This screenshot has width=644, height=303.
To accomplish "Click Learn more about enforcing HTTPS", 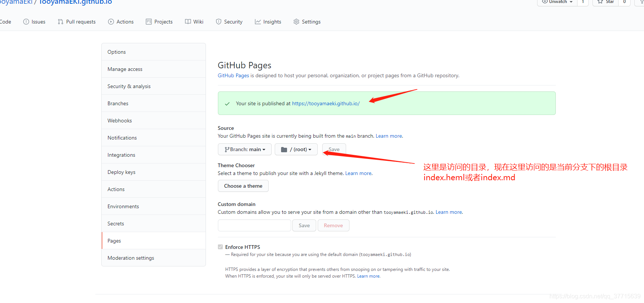I will [x=368, y=276].
